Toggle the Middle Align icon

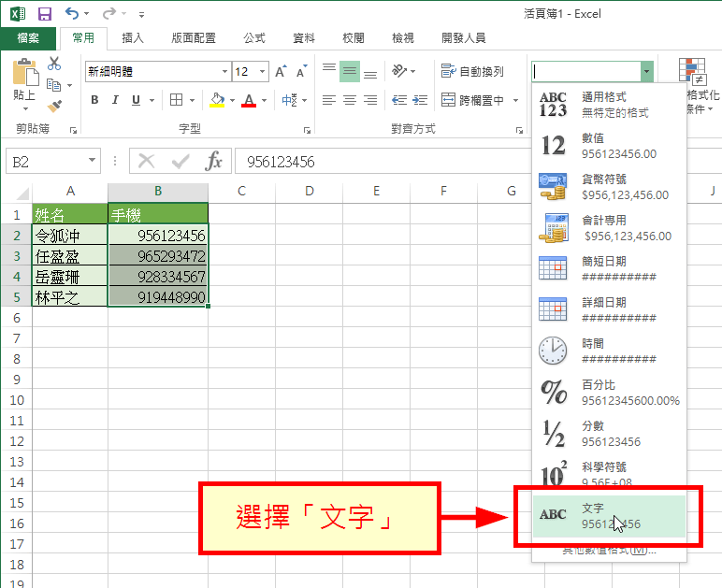tap(350, 71)
